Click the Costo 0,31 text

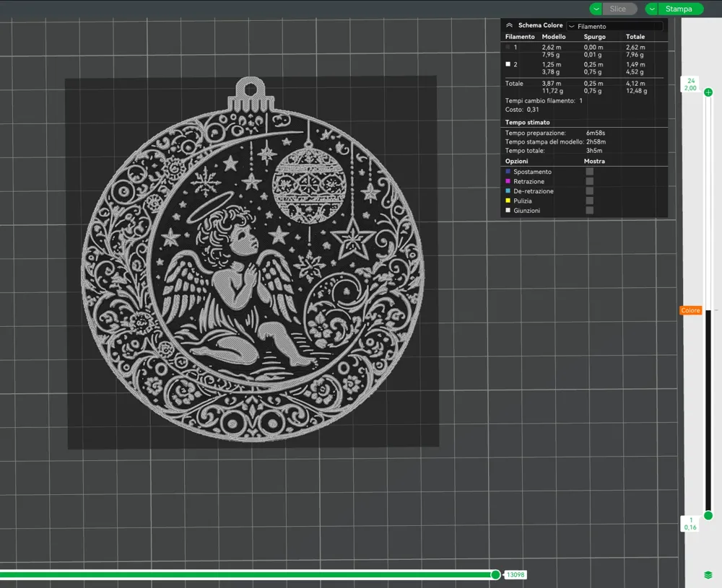(x=522, y=110)
